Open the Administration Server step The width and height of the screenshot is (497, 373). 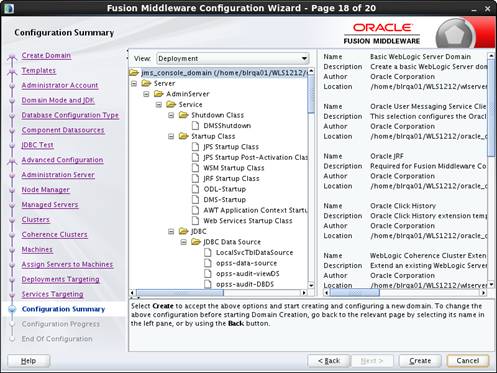[58, 175]
